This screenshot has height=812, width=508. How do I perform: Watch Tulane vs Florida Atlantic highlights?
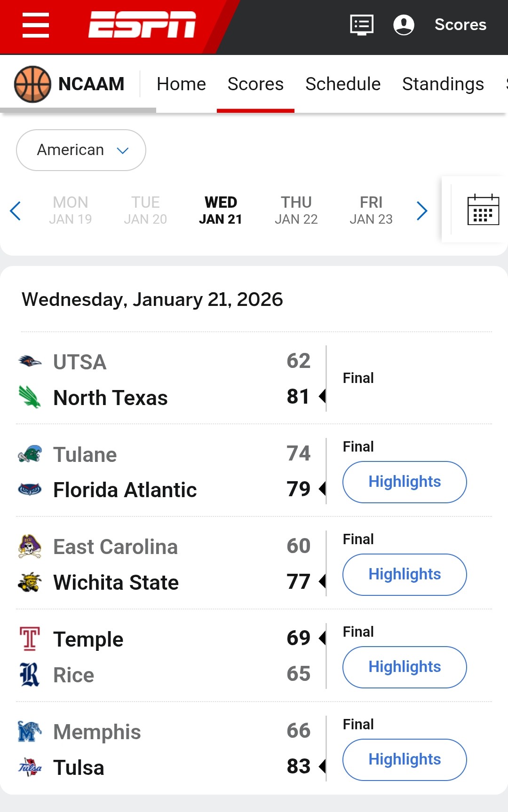(405, 482)
